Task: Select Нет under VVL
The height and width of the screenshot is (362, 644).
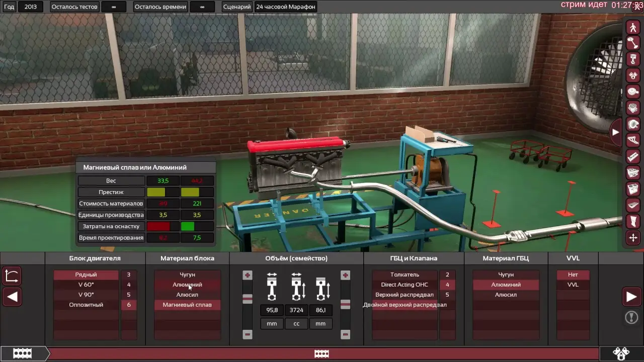Action: tap(573, 275)
